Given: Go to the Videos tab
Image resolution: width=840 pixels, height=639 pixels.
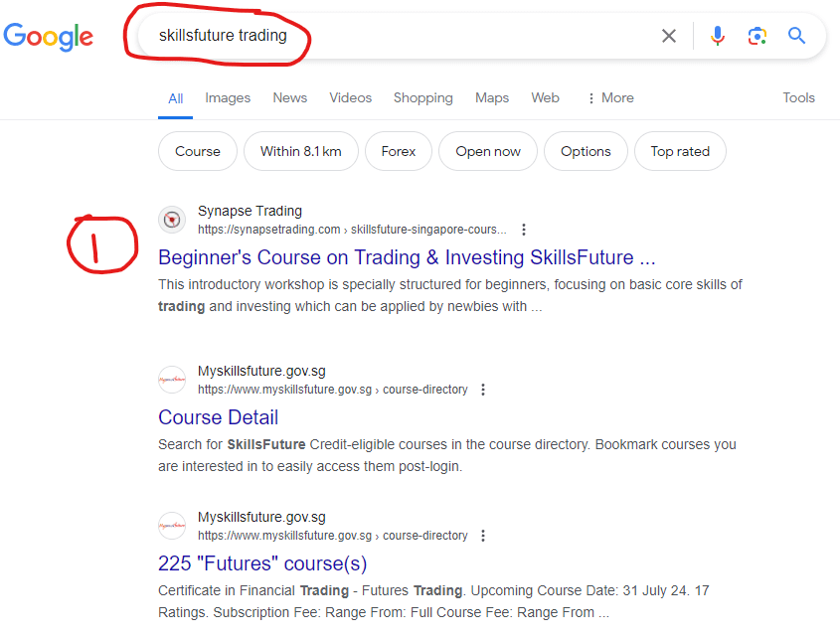Looking at the screenshot, I should click(350, 97).
